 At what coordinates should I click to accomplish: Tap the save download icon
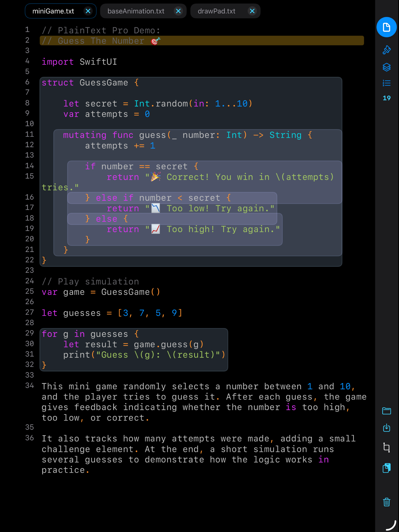387,428
